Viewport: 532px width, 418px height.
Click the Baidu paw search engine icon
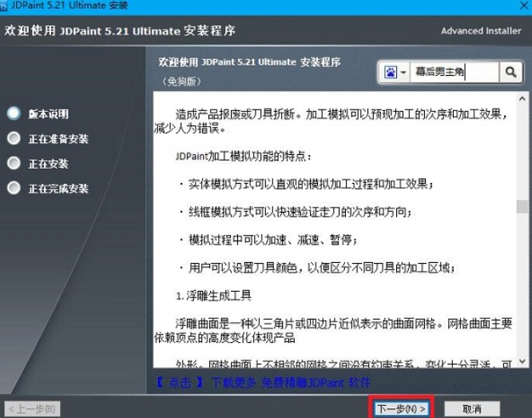(390, 72)
